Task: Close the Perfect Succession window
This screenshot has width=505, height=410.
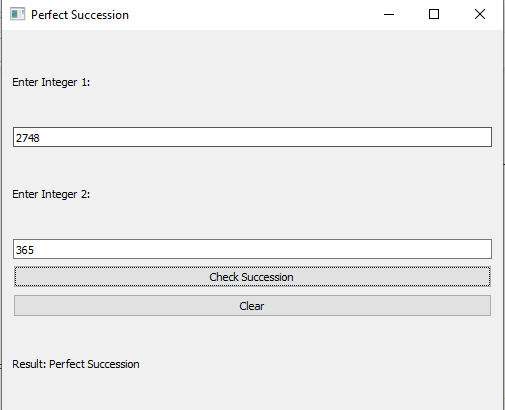Action: [x=480, y=14]
